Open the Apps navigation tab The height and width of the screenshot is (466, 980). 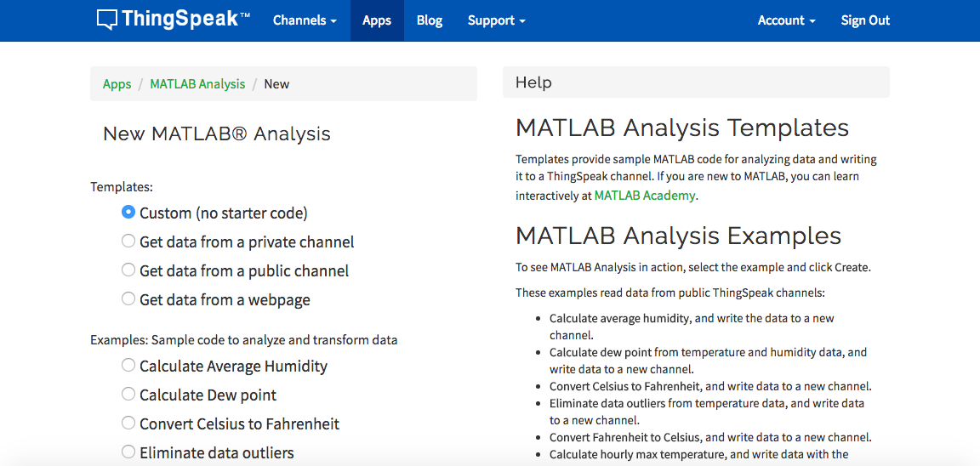click(x=377, y=20)
